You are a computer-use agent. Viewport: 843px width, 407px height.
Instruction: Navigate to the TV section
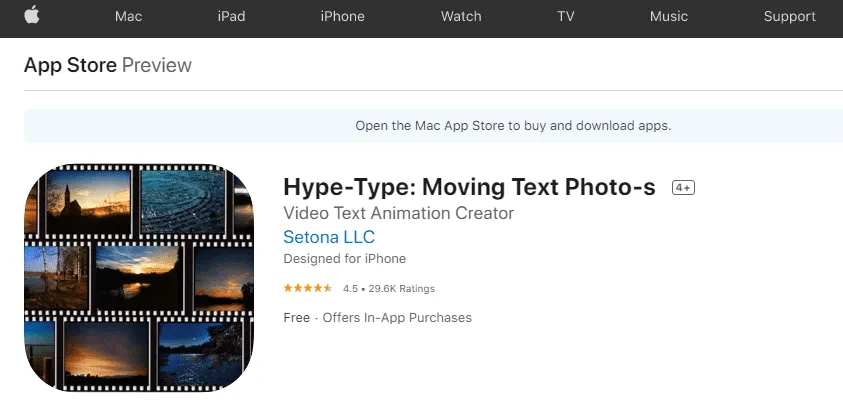pos(566,16)
